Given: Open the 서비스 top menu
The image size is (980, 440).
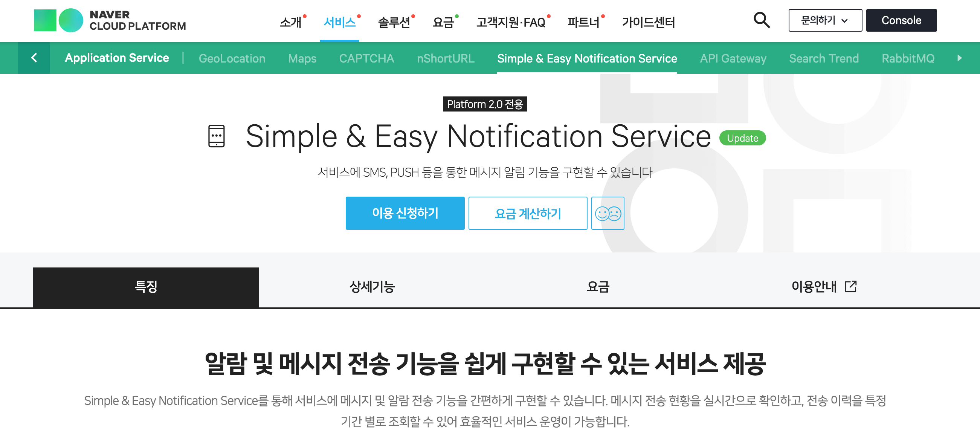Looking at the screenshot, I should point(339,22).
